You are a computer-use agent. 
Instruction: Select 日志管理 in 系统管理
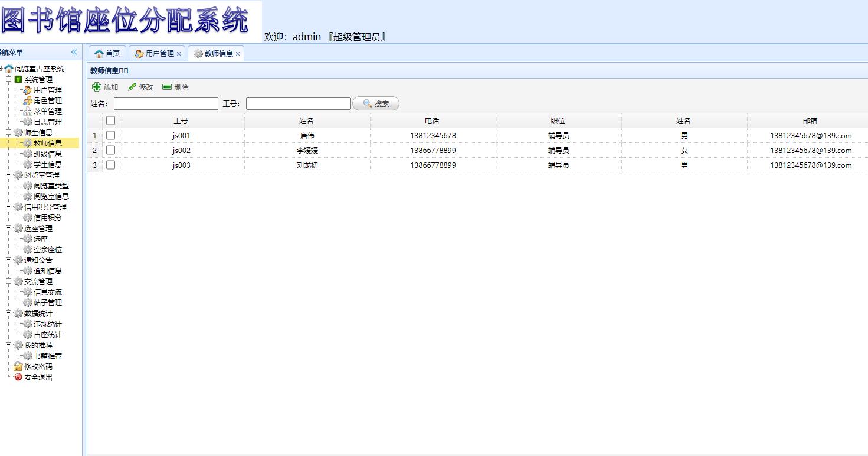tap(47, 122)
